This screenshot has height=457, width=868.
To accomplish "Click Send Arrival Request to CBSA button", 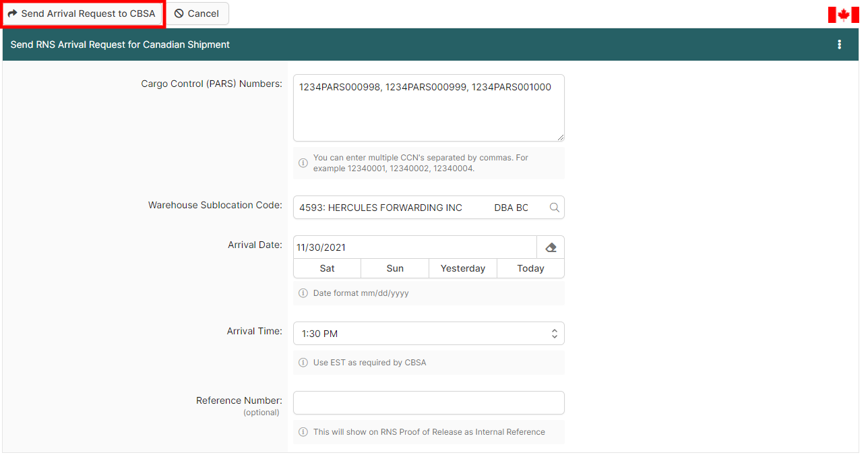I will point(82,13).
